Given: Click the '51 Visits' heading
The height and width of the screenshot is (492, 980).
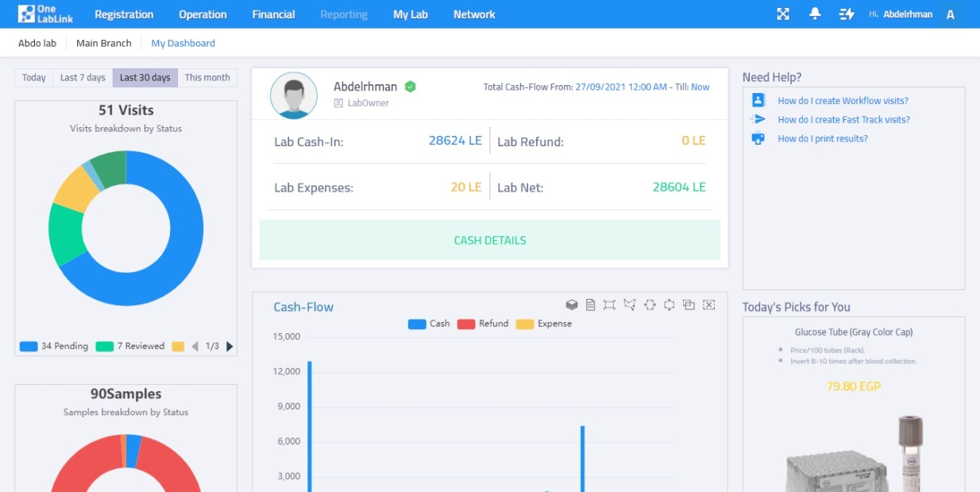Looking at the screenshot, I should coord(126,110).
